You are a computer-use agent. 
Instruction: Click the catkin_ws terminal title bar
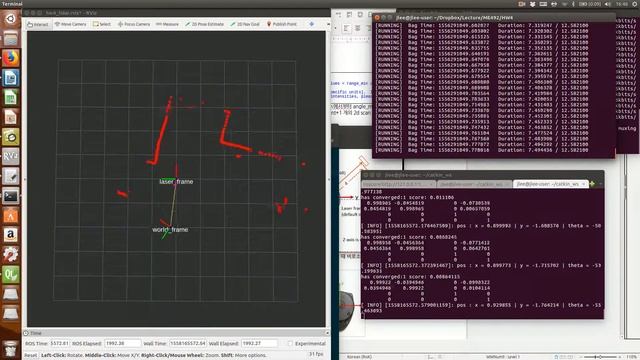point(482,175)
